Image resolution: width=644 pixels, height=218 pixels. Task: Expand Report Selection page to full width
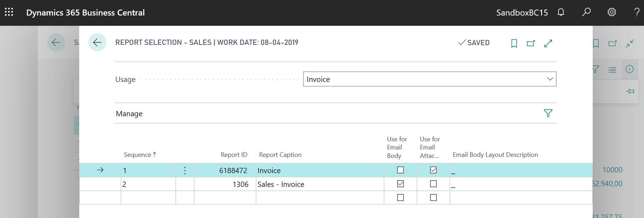[548, 43]
